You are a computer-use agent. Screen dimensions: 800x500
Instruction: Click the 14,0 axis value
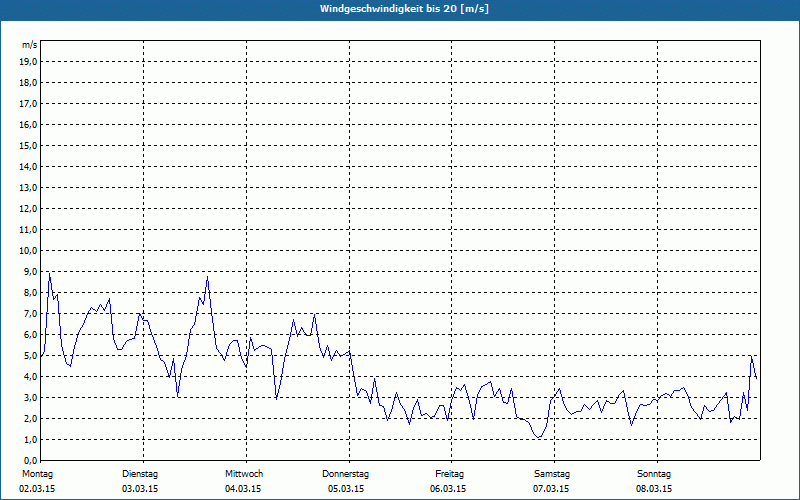click(27, 166)
